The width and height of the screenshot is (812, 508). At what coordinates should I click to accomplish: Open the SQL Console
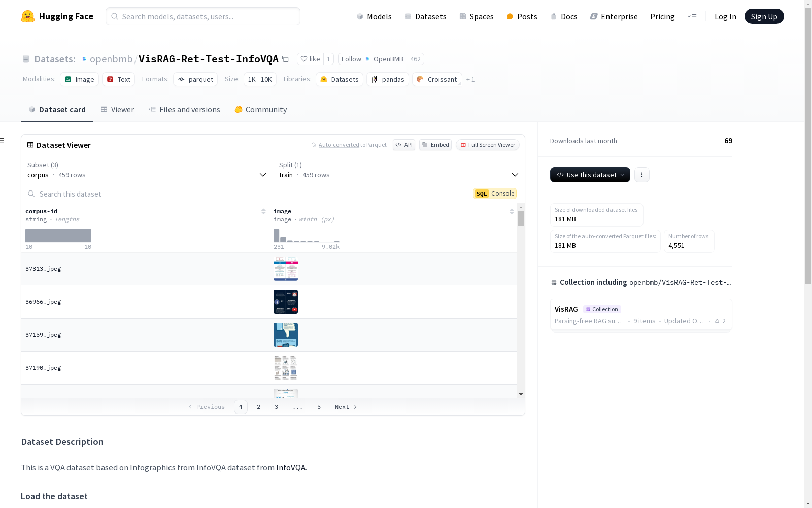click(495, 194)
